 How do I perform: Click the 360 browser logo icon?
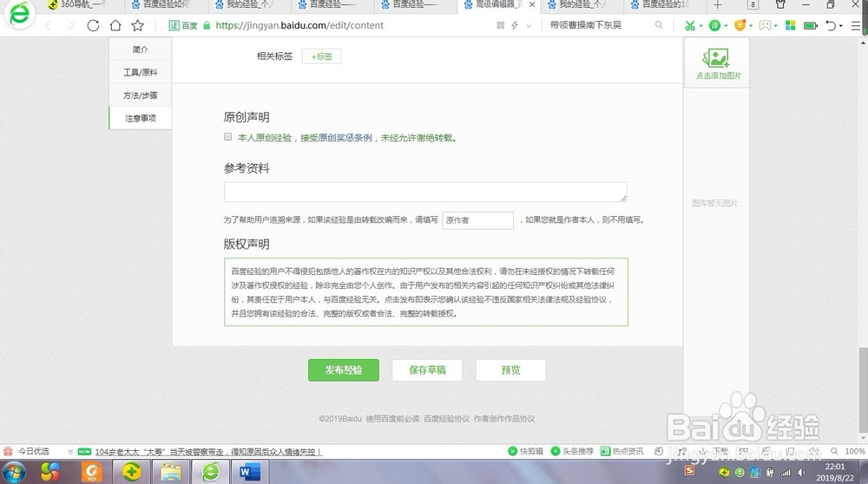[x=20, y=15]
